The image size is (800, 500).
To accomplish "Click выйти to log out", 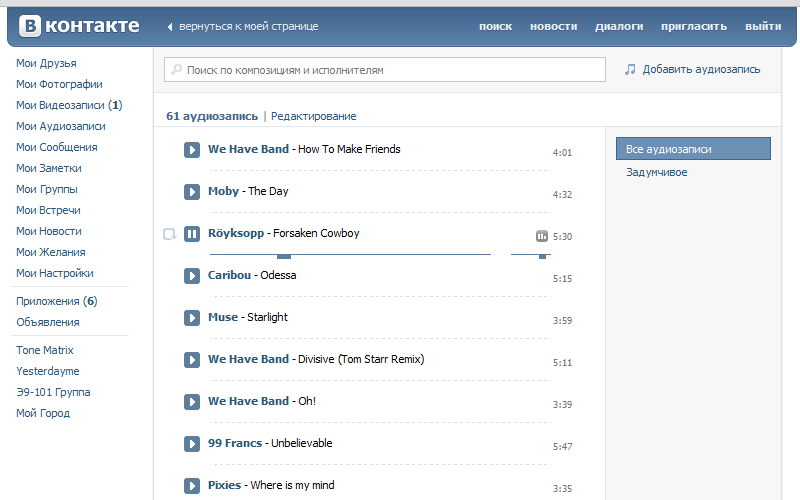I will coord(763,26).
